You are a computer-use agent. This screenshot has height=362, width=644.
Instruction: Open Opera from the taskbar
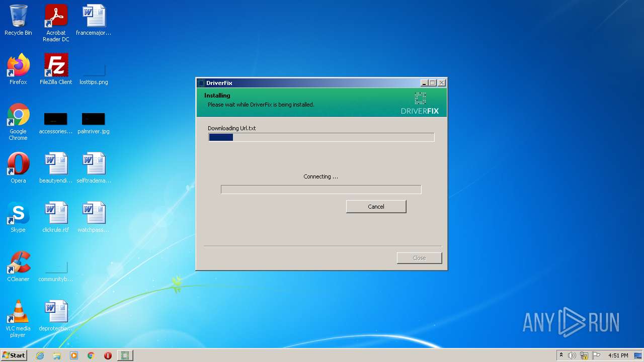coord(108,355)
